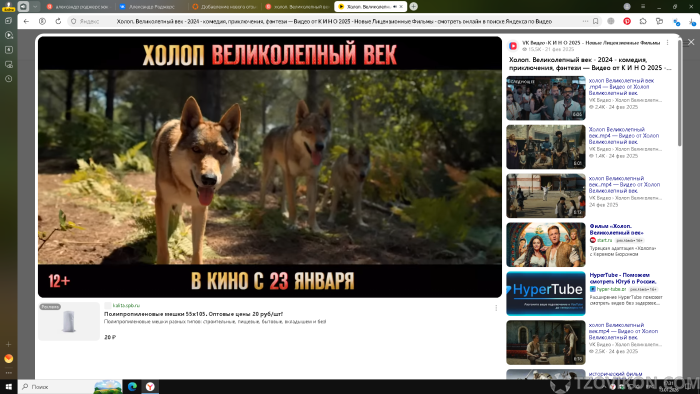
Task: Open the HyperTube ad thumbnail
Action: point(546,293)
